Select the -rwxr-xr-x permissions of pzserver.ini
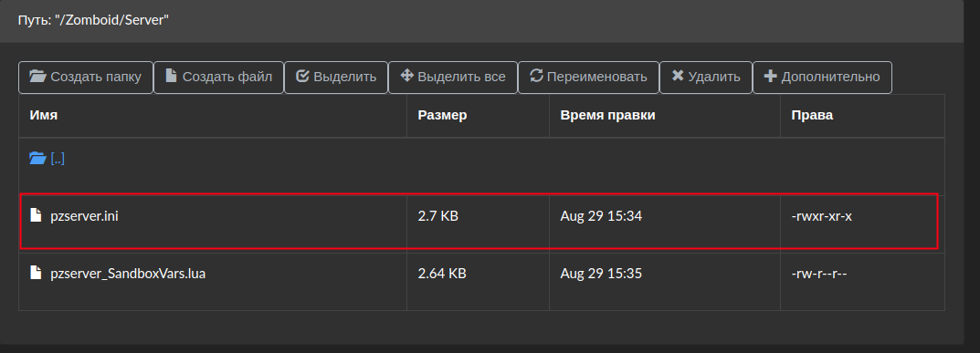The image size is (980, 353). click(x=821, y=216)
